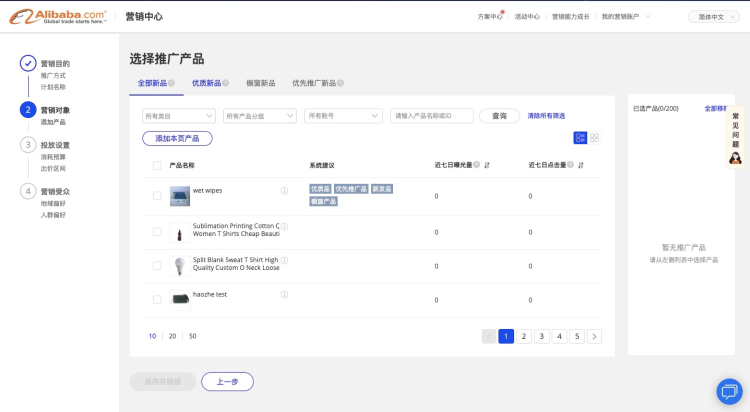Select all products via header checkbox
The image size is (750, 412).
pos(157,165)
